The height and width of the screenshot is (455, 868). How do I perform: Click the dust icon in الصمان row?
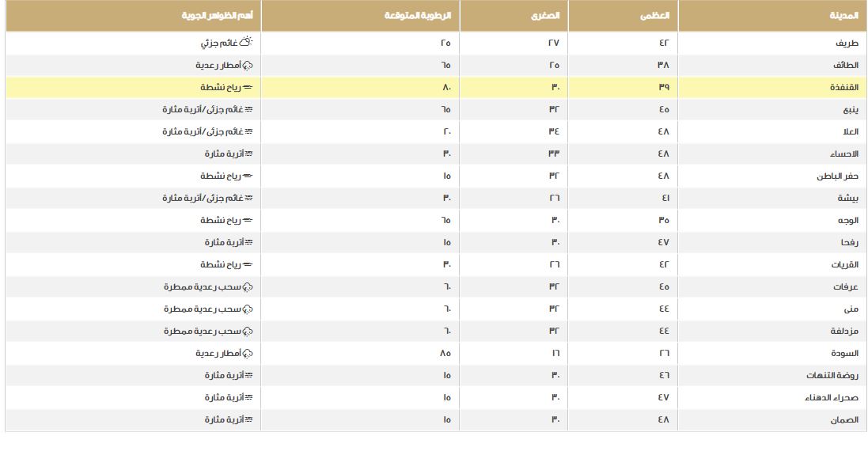(x=248, y=419)
